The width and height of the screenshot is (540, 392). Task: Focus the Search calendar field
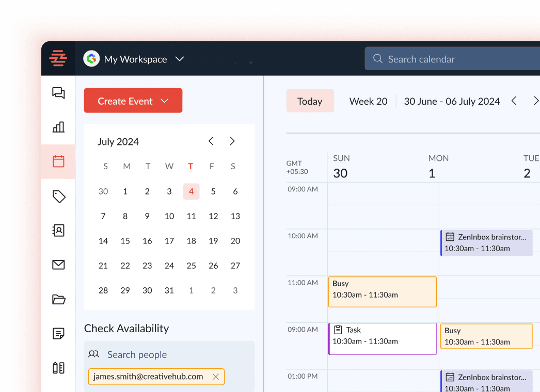[x=452, y=58]
